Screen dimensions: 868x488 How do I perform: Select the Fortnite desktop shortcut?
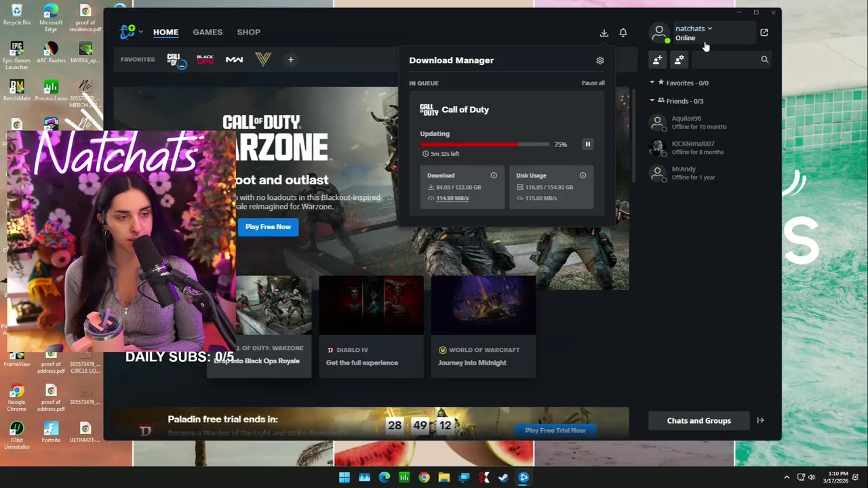tap(51, 432)
